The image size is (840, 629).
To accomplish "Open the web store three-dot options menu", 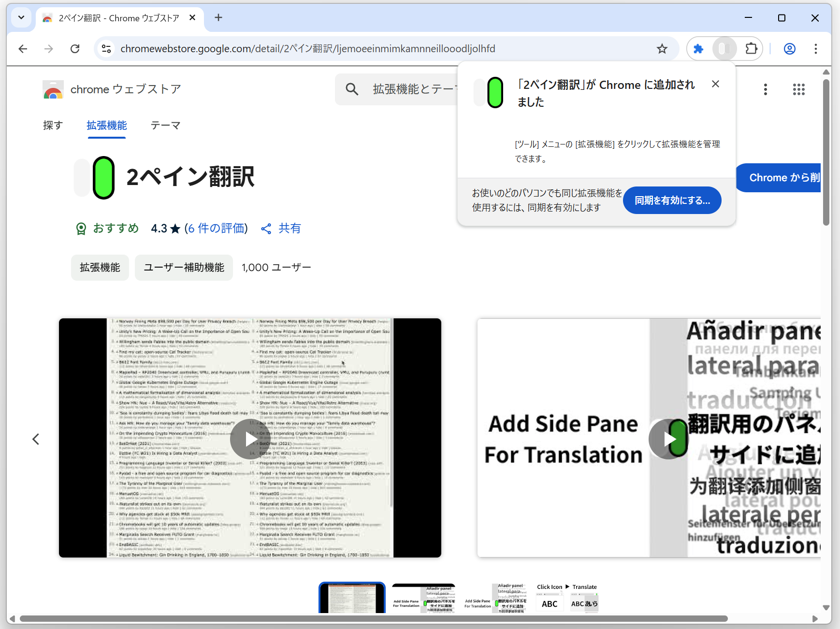I will tap(766, 89).
